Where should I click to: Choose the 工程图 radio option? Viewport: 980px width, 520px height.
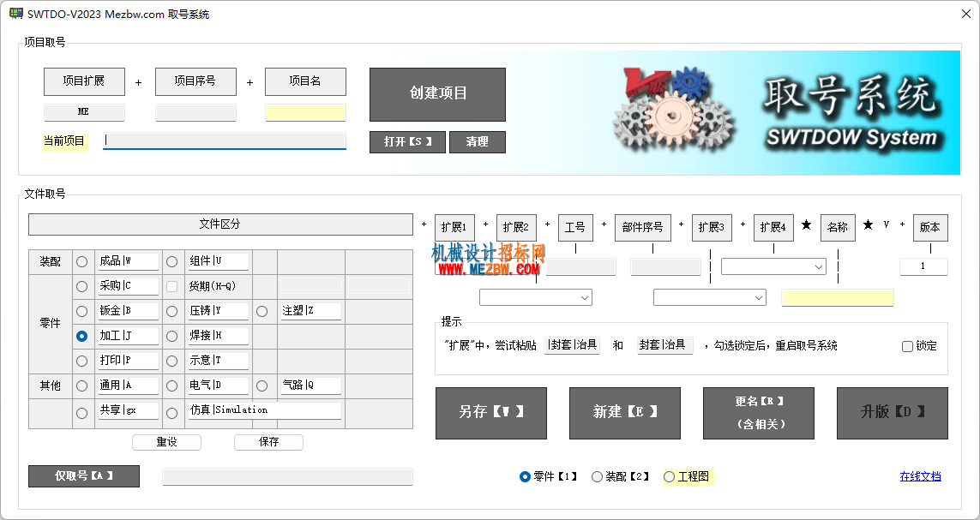(x=670, y=477)
